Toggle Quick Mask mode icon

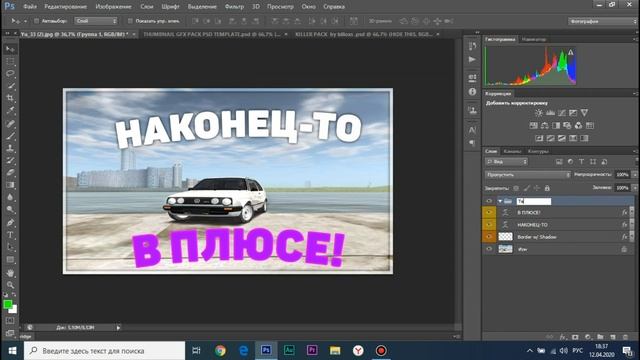tap(10, 321)
